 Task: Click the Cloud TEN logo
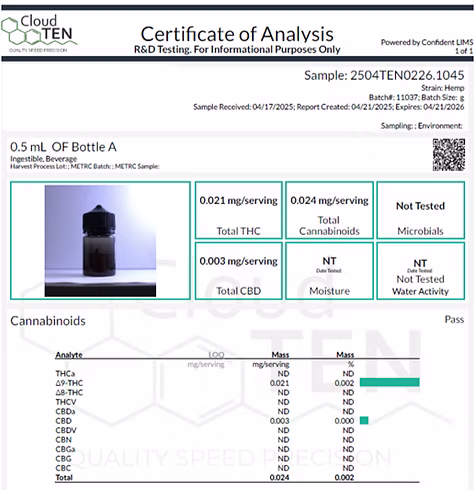point(39,34)
